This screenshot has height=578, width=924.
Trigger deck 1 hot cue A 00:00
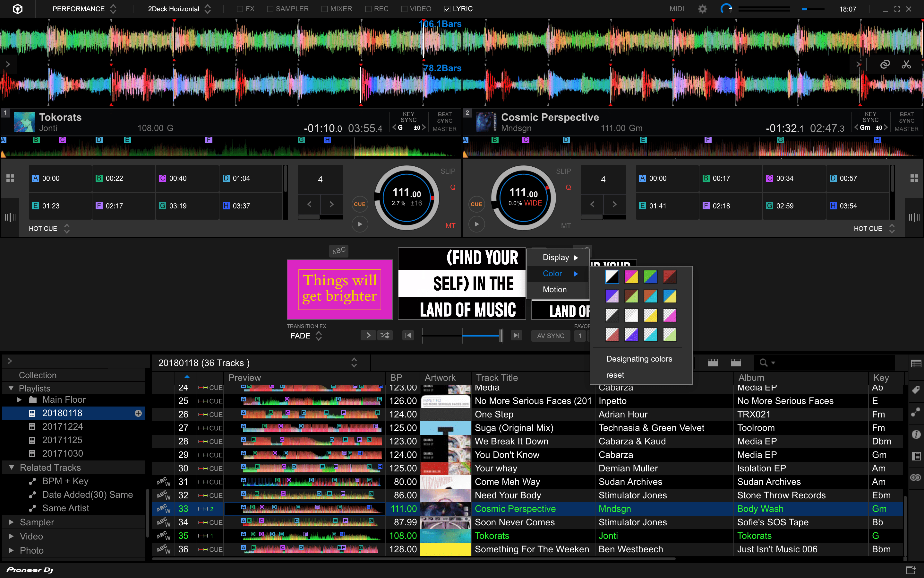point(60,179)
